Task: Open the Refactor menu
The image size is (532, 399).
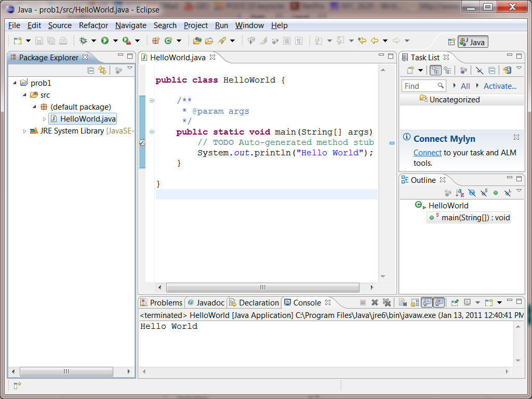Action: pyautogui.click(x=94, y=25)
